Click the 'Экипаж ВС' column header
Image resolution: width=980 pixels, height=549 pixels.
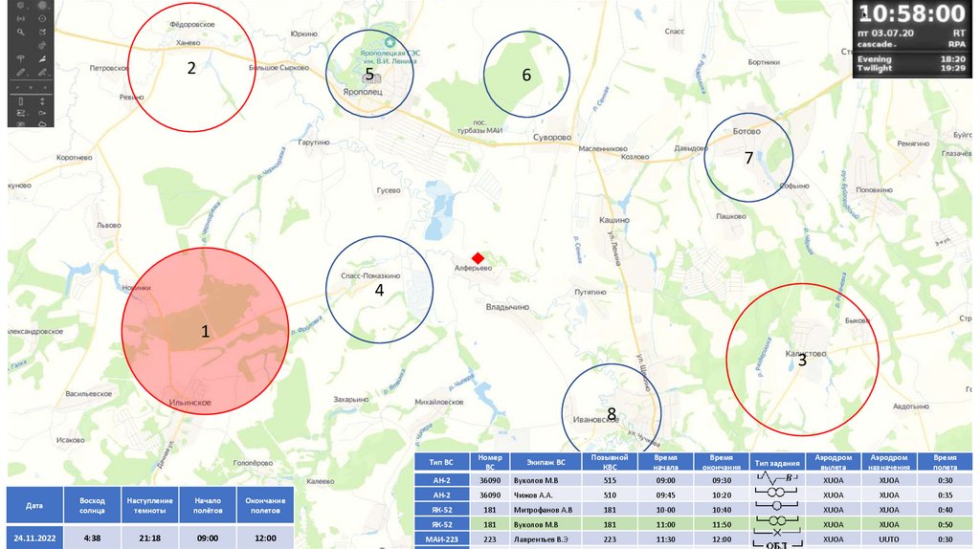pyautogui.click(x=546, y=462)
